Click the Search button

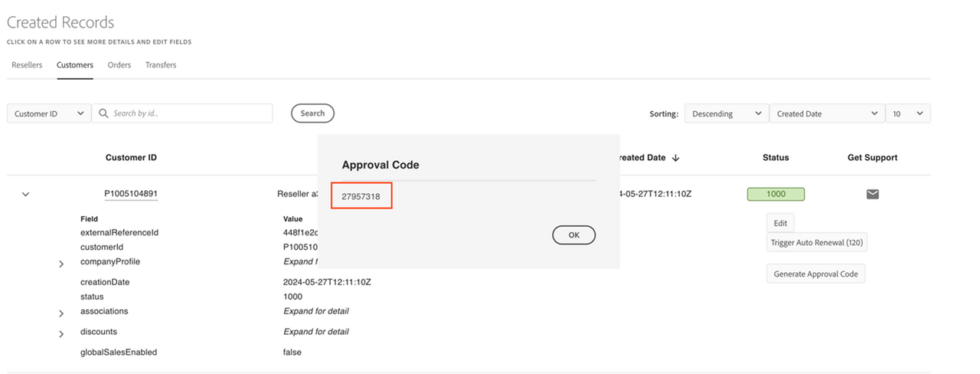[312, 113]
